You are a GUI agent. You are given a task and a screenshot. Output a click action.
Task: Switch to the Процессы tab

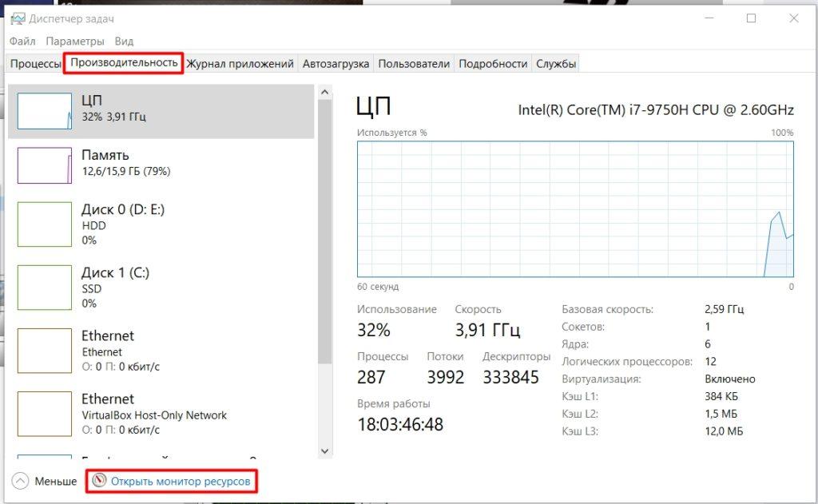tap(36, 64)
